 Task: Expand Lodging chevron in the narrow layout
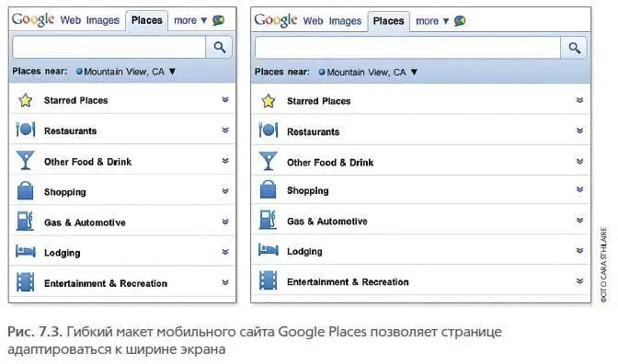coord(225,252)
